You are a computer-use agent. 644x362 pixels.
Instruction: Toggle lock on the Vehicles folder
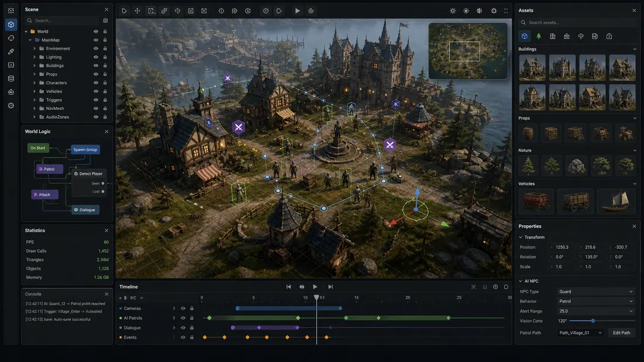click(105, 92)
